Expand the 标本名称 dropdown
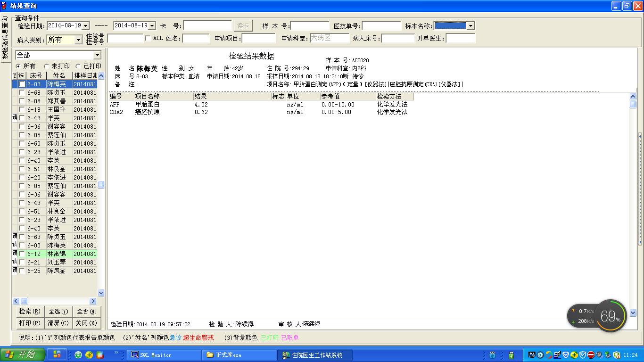644x362 pixels. pyautogui.click(x=471, y=26)
